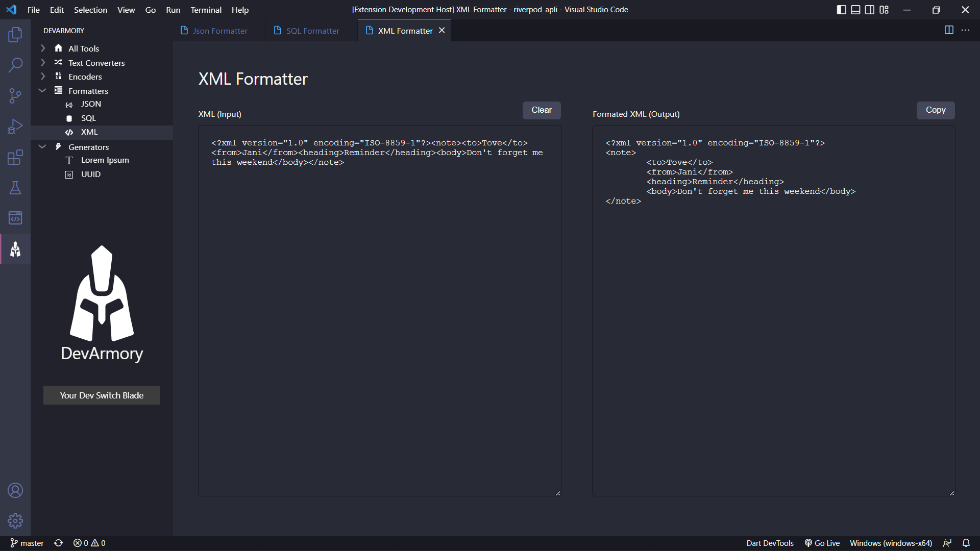980x551 pixels.
Task: Click the Encoders binary icon
Action: (58, 76)
